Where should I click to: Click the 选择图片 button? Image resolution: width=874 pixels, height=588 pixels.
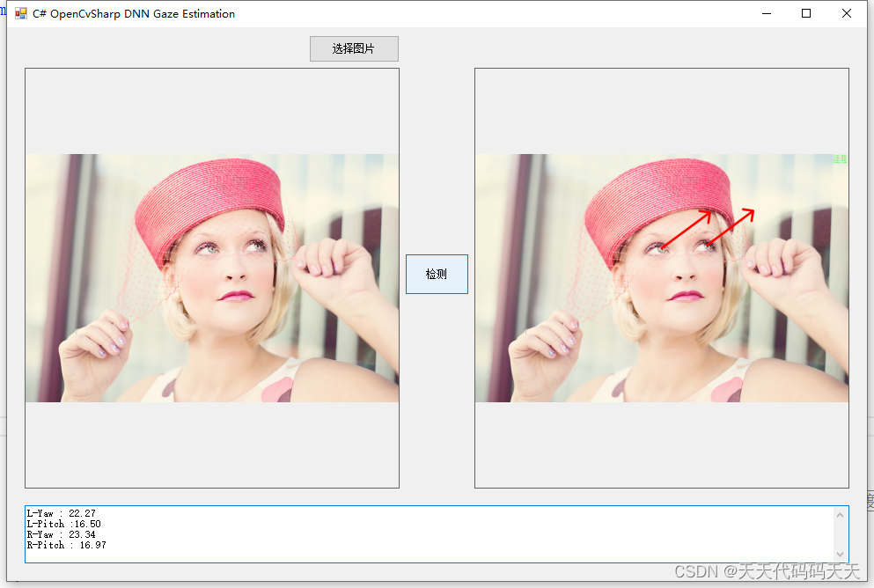click(354, 49)
